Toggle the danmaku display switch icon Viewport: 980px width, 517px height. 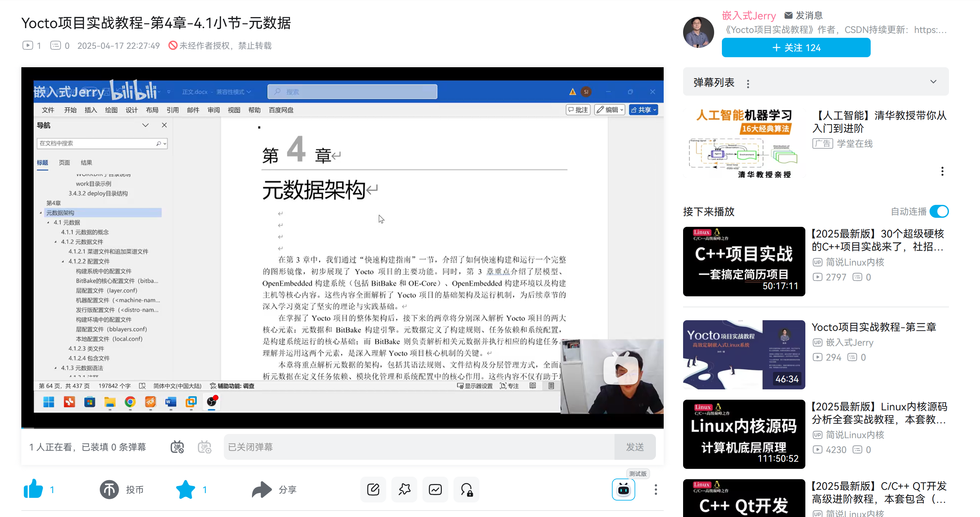click(x=177, y=447)
